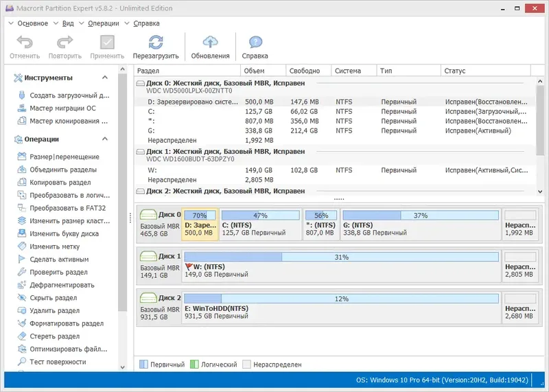Viewport: 549px width, 392px height.
Task: Select the Объединить разделы icon
Action: coord(22,170)
